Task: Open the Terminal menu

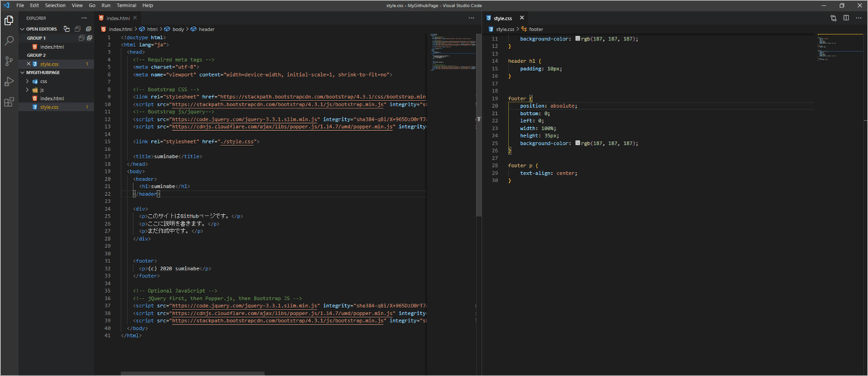Action: point(127,5)
